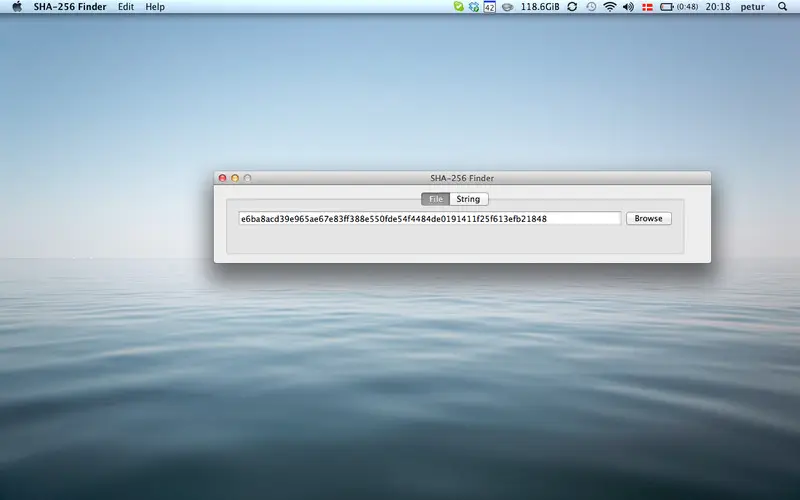Click the 20:18 clock in menu bar

click(717, 7)
